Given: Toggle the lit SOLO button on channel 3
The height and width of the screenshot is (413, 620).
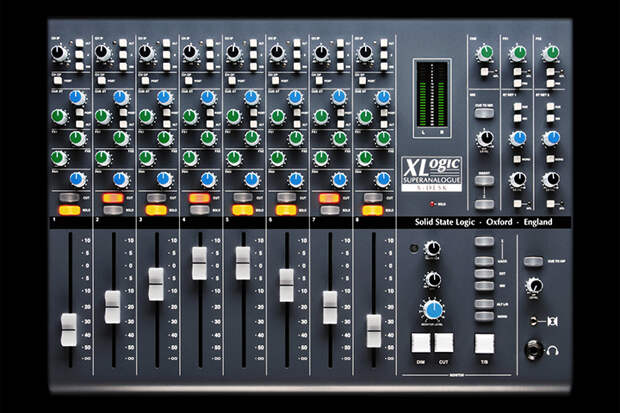Looking at the screenshot, I should [x=156, y=210].
